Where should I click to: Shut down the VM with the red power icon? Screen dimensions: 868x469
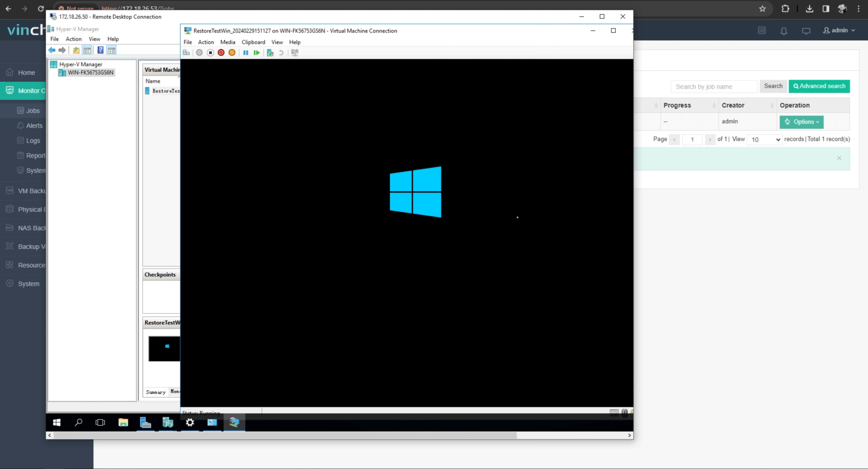[221, 53]
